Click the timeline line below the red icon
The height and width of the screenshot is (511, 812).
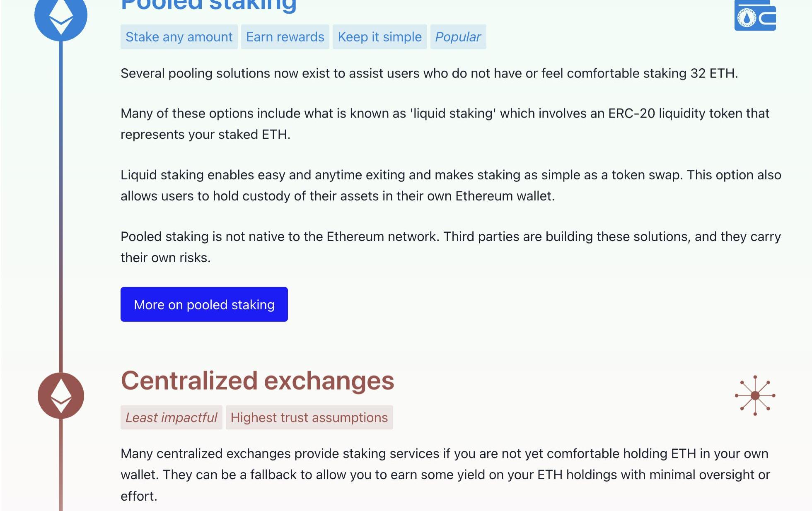(x=61, y=464)
